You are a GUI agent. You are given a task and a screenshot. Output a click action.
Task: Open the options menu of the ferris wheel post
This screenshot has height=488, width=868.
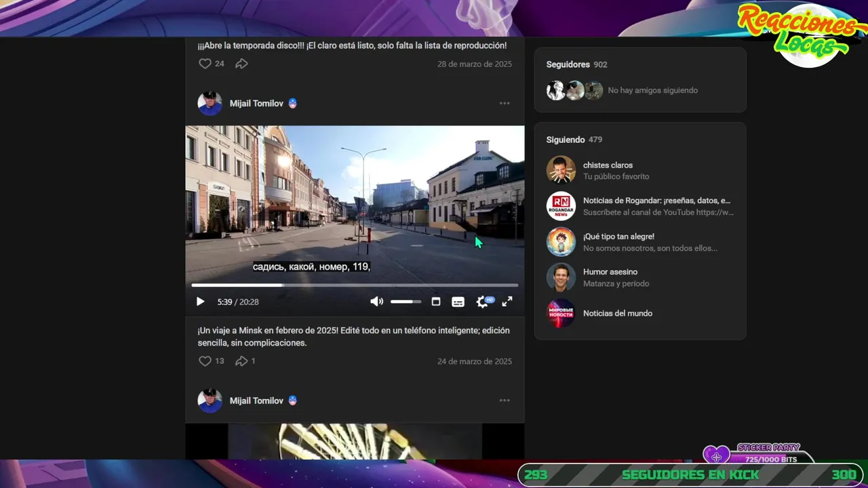[505, 401]
